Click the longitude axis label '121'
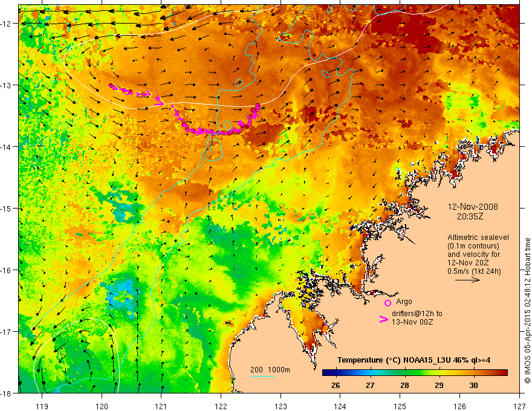532x411 pixels. point(161,406)
